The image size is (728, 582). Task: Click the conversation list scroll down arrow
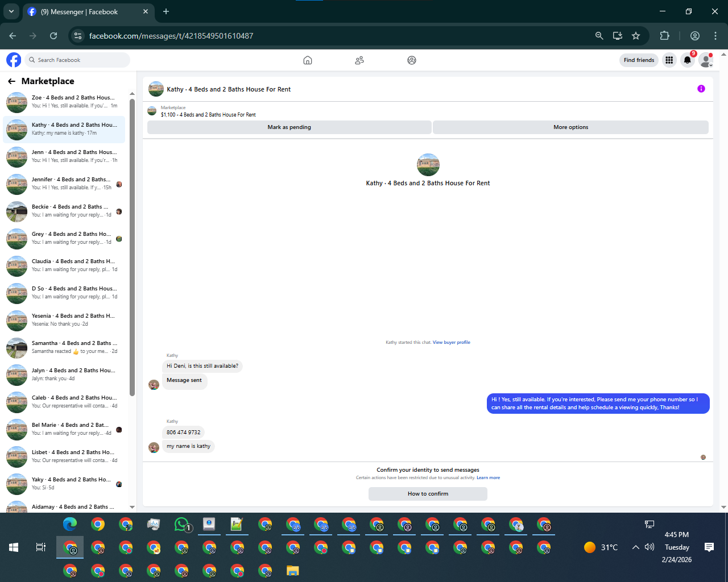tap(132, 507)
